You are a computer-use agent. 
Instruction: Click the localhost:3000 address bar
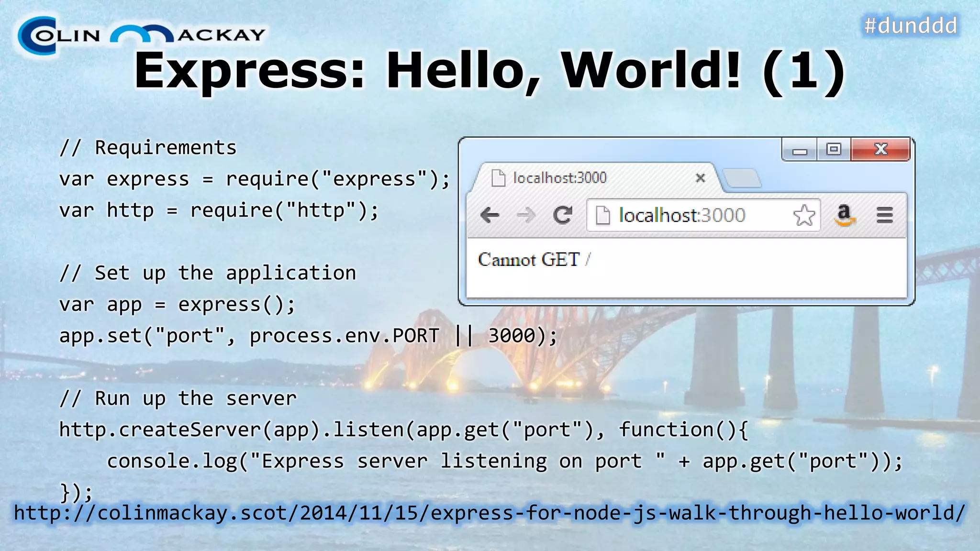pos(703,215)
